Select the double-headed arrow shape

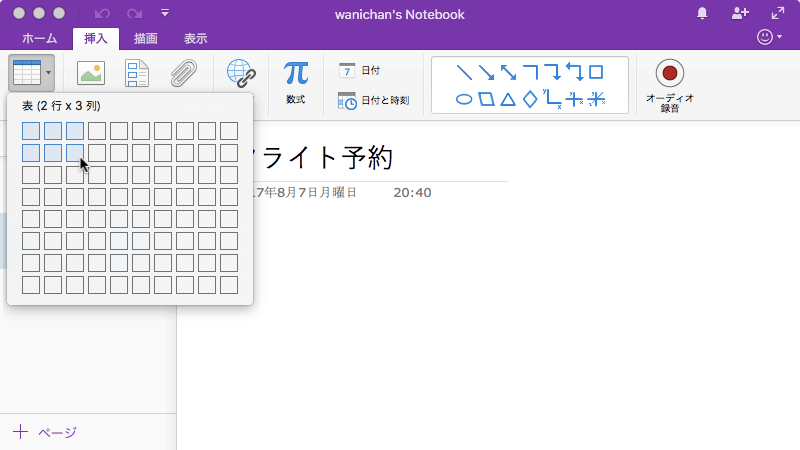(x=508, y=72)
